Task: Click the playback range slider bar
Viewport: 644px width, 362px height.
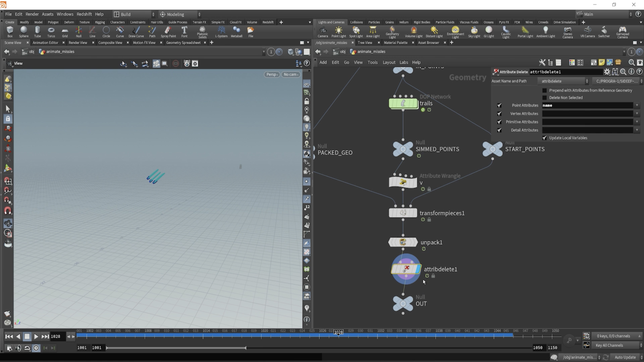Action: click(176, 348)
